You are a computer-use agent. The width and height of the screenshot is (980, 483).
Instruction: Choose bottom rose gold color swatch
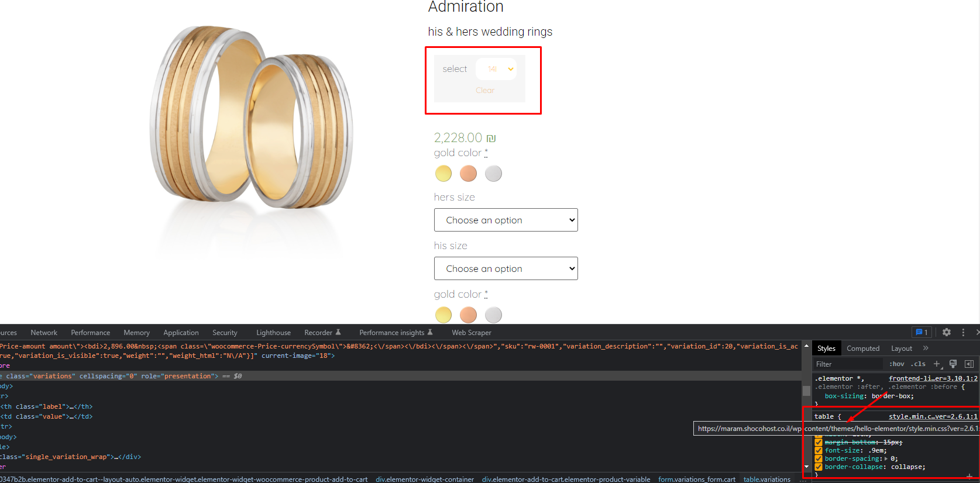468,315
